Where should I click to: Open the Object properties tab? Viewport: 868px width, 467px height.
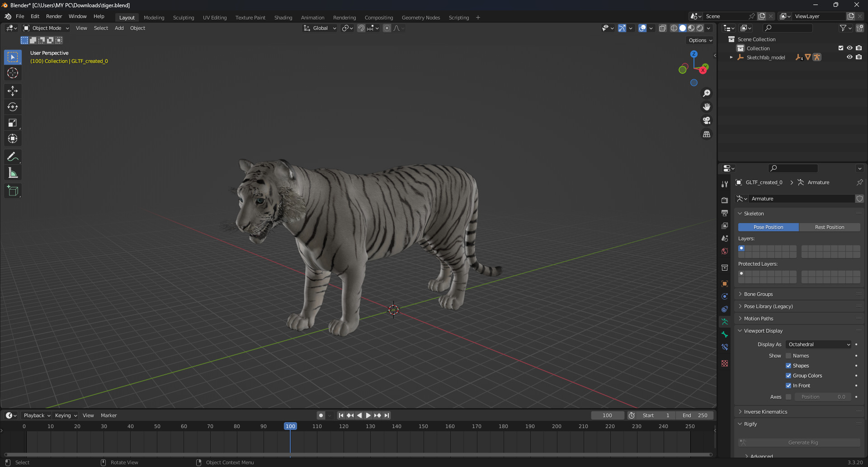[725, 284]
